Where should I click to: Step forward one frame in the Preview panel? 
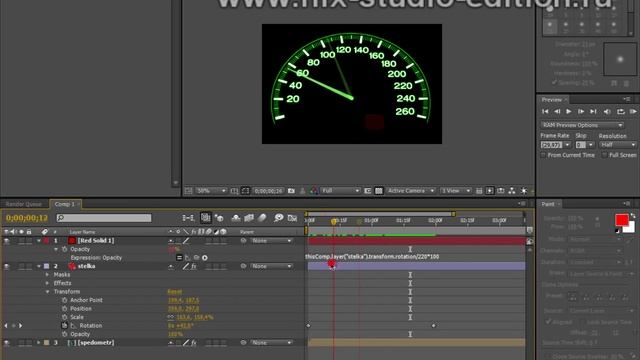coord(581,111)
